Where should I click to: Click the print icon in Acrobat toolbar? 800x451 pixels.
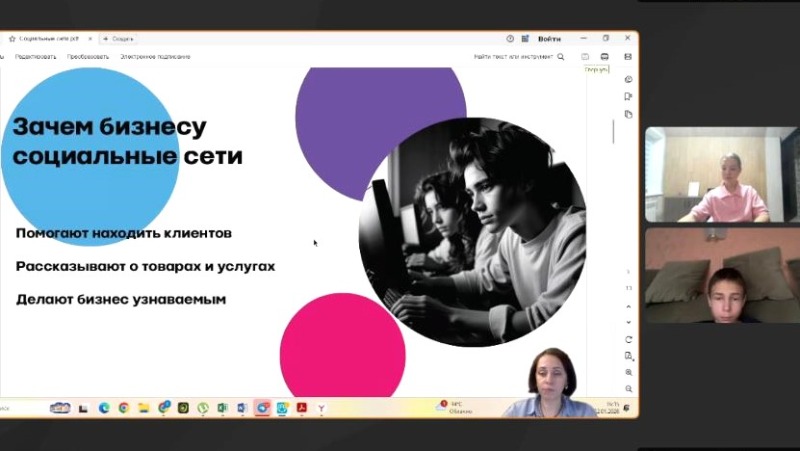click(605, 57)
